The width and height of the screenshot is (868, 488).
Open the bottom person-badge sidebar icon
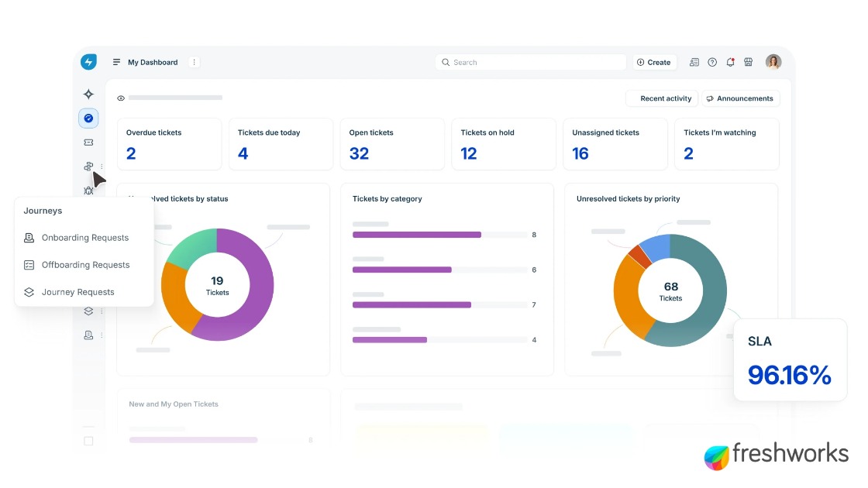88,335
